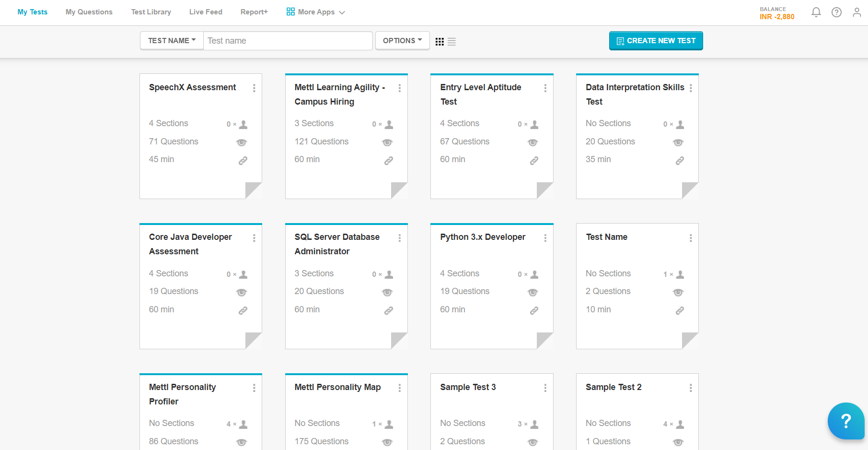Image resolution: width=868 pixels, height=450 pixels.
Task: Open three-dot menu on Core Java Developer Assessment
Action: click(254, 238)
